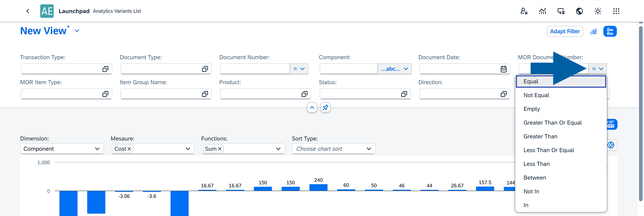Click the Document Number input field

tap(254, 69)
